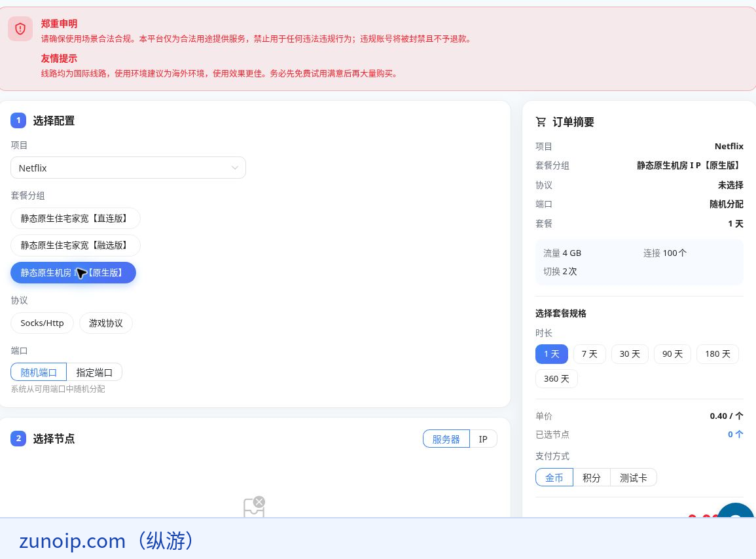Select the 静态原生住宅家宽【融选版】 package group
This screenshot has height=559, width=756.
tap(75, 245)
